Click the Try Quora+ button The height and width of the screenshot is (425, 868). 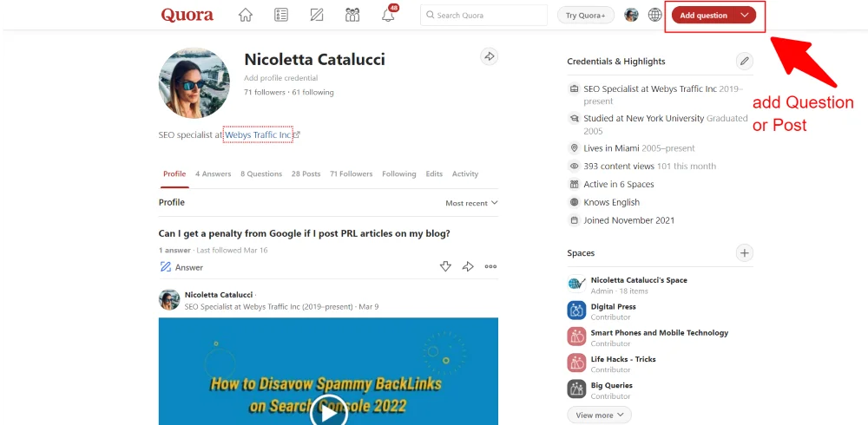click(x=586, y=16)
